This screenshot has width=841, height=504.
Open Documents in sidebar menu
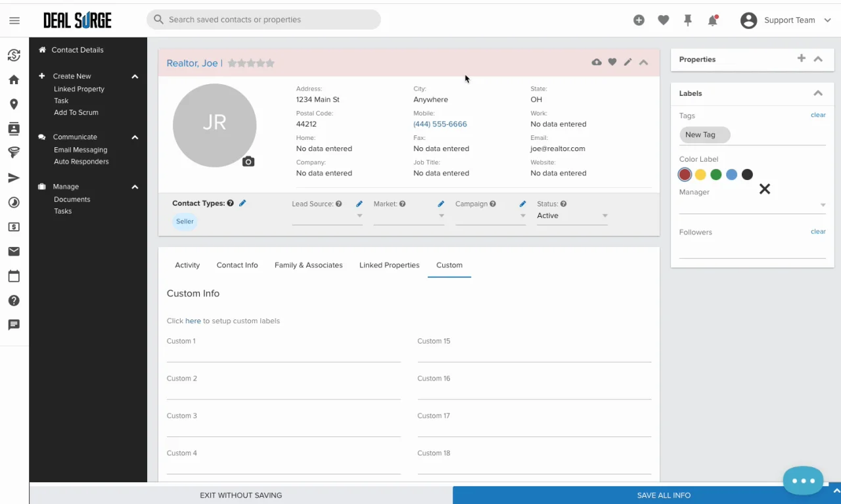pyautogui.click(x=72, y=200)
